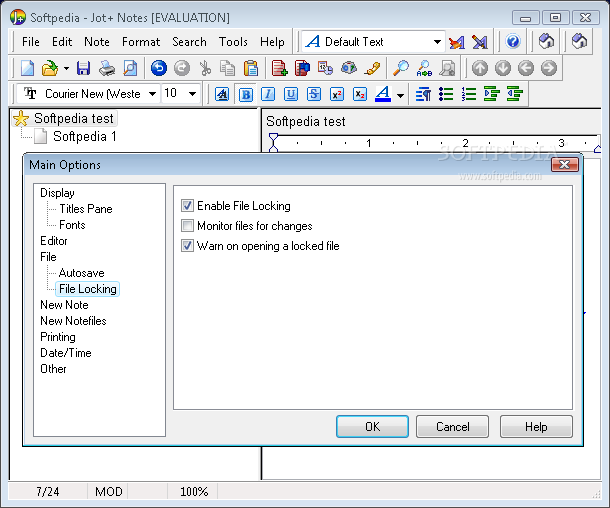The height and width of the screenshot is (508, 610).
Task: Apply Superscript formatting
Action: pos(337,94)
